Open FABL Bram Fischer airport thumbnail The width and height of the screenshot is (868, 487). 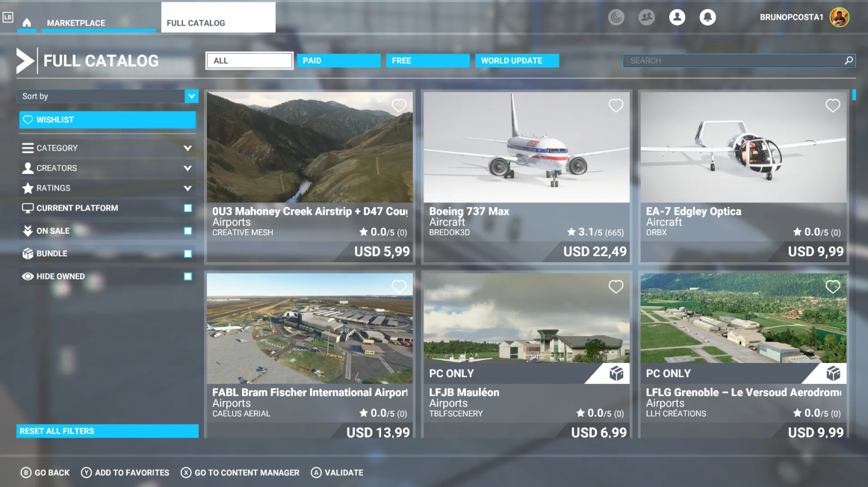(x=309, y=328)
